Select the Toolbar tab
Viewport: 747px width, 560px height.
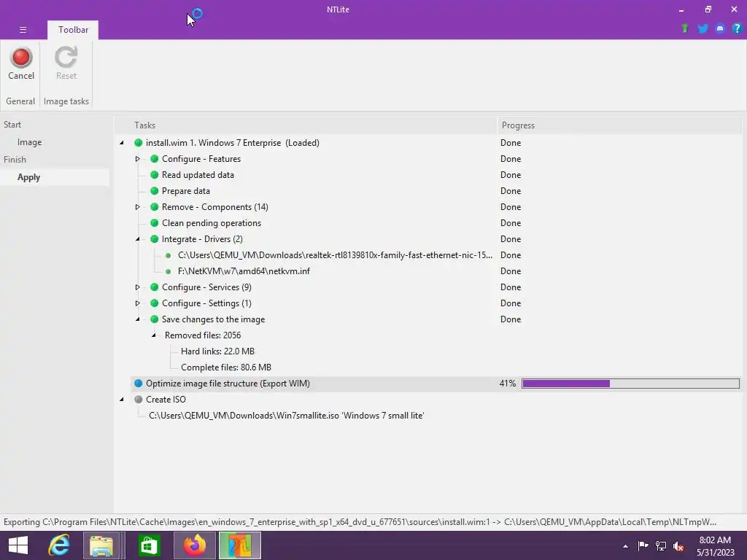73,29
